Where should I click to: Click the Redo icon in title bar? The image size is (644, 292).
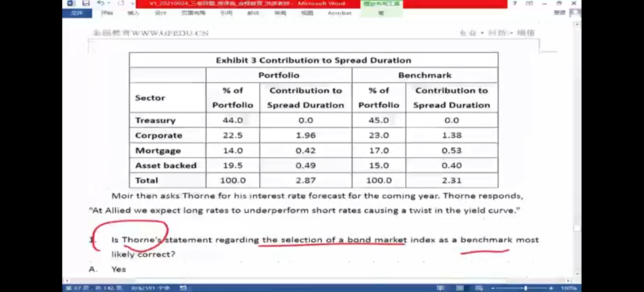click(x=121, y=3)
